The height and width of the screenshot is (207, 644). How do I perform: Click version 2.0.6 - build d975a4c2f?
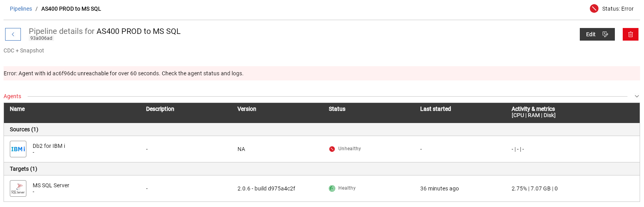tap(266, 188)
